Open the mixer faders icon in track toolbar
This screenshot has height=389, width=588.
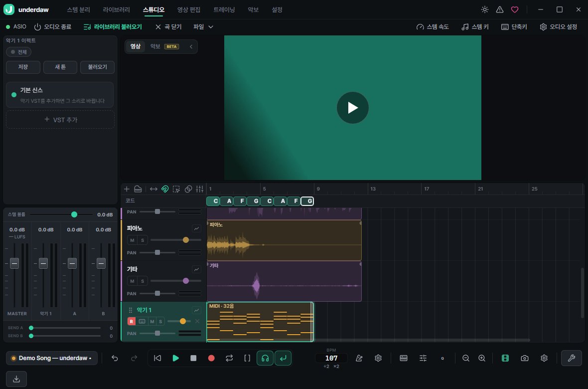(199, 189)
